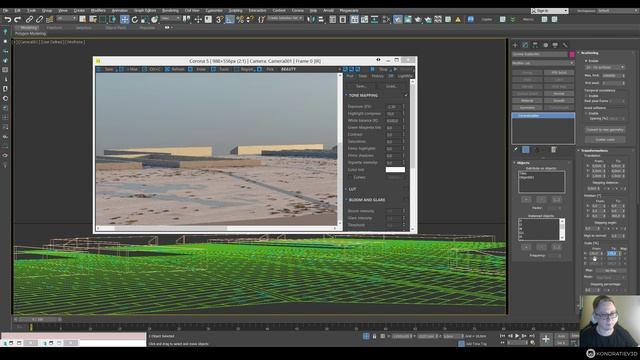The height and width of the screenshot is (360, 640).
Task: Click the Undo arrow in main toolbar
Action: [x=8, y=19]
